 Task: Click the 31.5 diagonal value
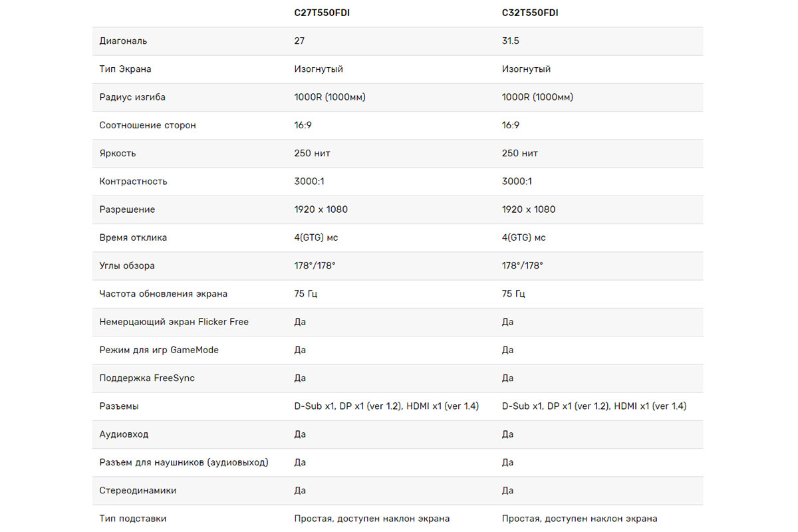click(510, 41)
